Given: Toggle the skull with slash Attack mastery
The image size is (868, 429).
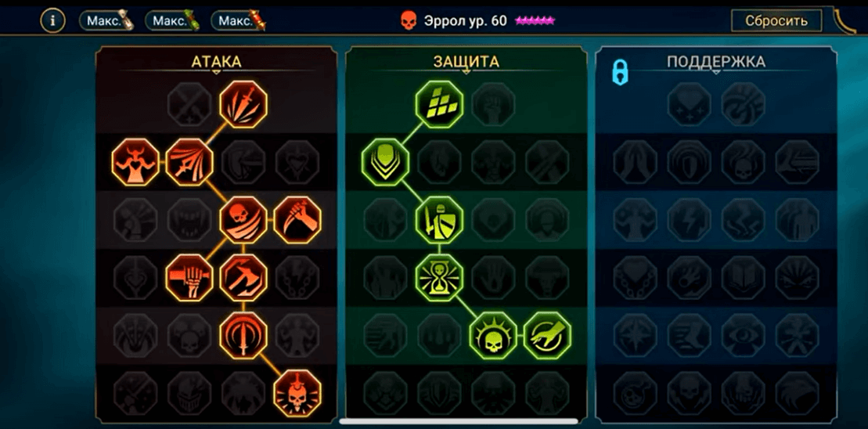Looking at the screenshot, I should pyautogui.click(x=243, y=220).
